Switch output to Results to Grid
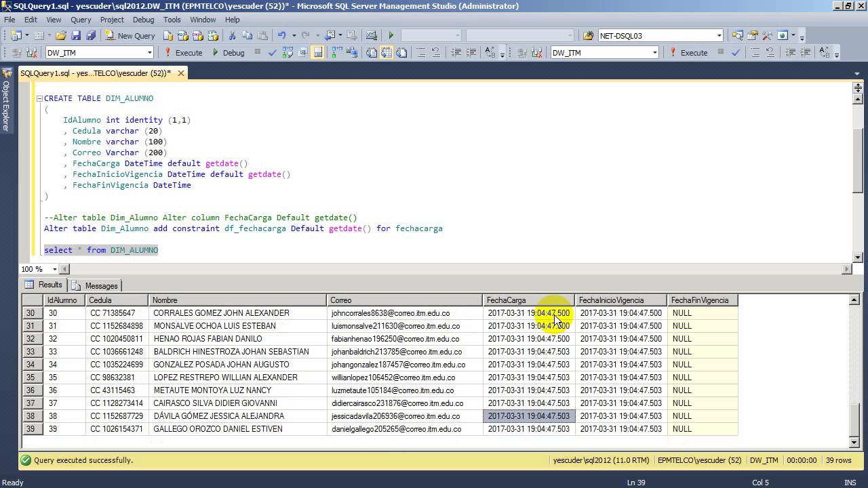 tap(387, 52)
